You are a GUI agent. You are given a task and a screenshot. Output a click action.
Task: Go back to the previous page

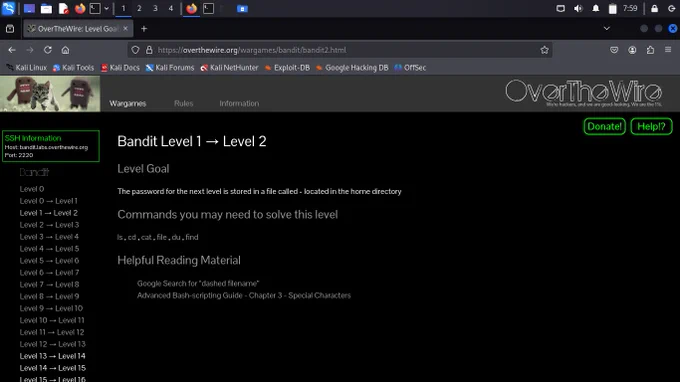[12, 50]
